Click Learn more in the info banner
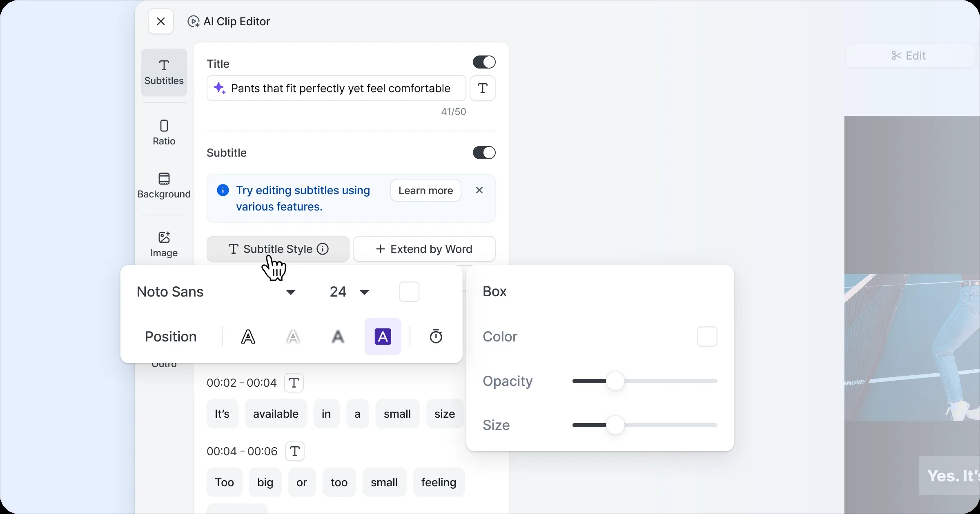Viewport: 980px width, 514px height. click(x=426, y=191)
